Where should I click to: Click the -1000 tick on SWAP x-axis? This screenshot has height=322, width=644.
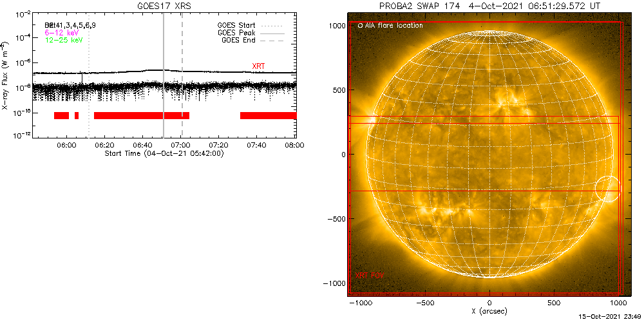[x=361, y=303]
